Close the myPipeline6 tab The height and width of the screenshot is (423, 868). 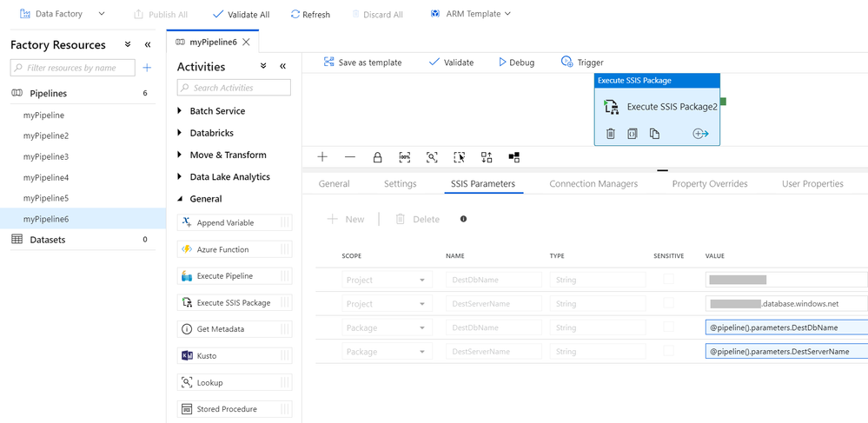click(x=247, y=42)
